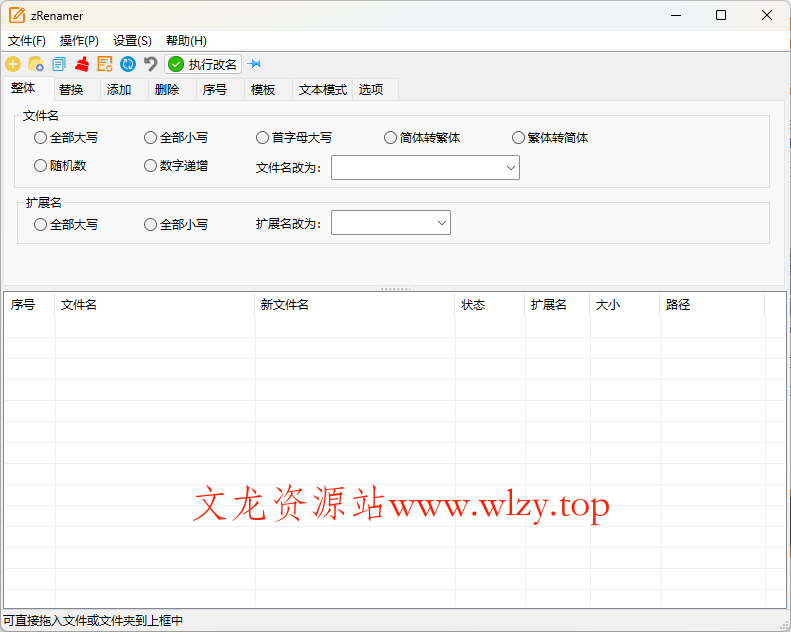Click the blue copy list icon
The height and width of the screenshot is (632, 791).
pos(59,64)
